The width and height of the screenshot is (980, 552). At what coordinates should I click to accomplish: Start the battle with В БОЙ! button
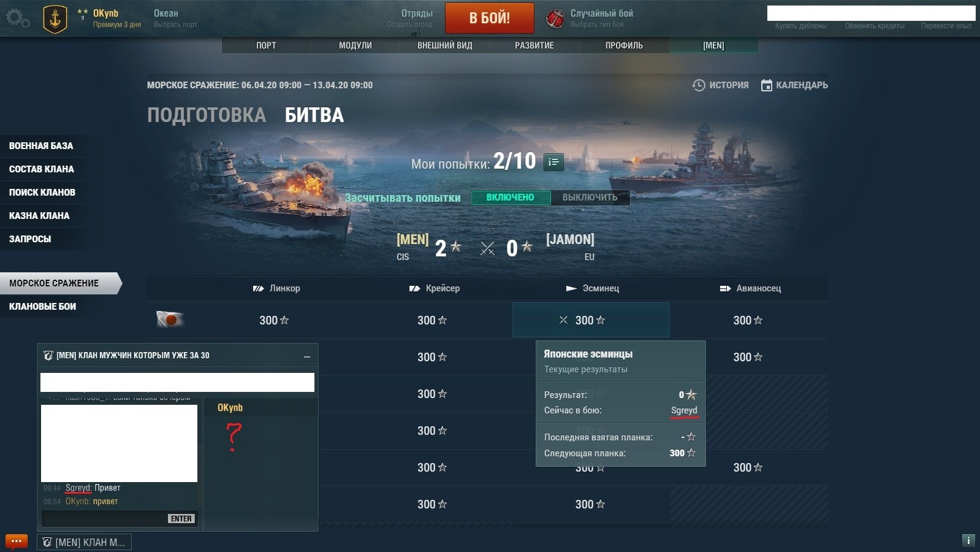click(490, 18)
